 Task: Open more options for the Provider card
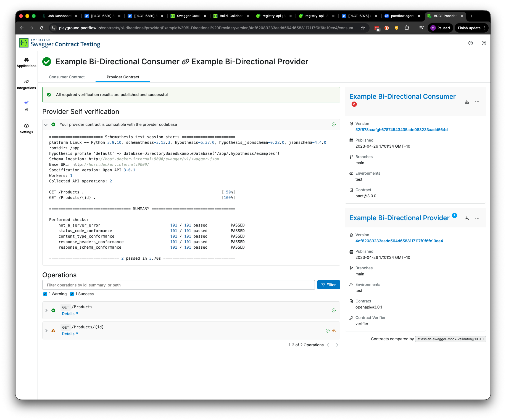[x=477, y=218]
